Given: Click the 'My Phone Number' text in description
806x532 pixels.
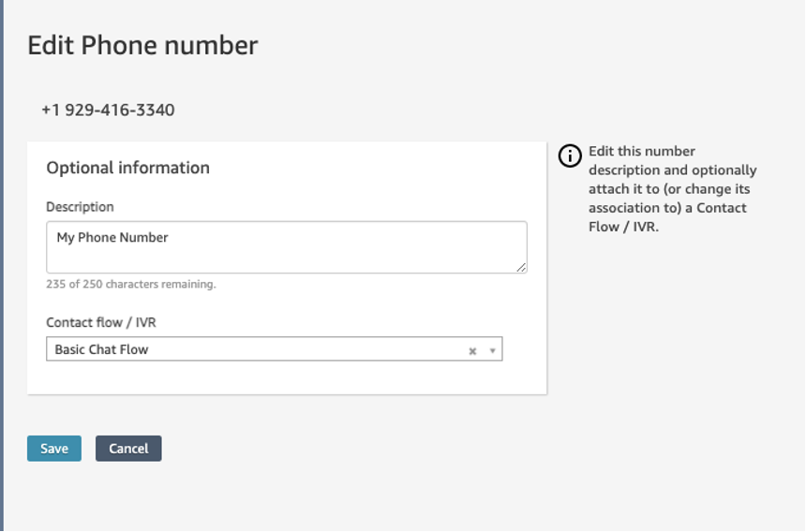Looking at the screenshot, I should point(112,238).
